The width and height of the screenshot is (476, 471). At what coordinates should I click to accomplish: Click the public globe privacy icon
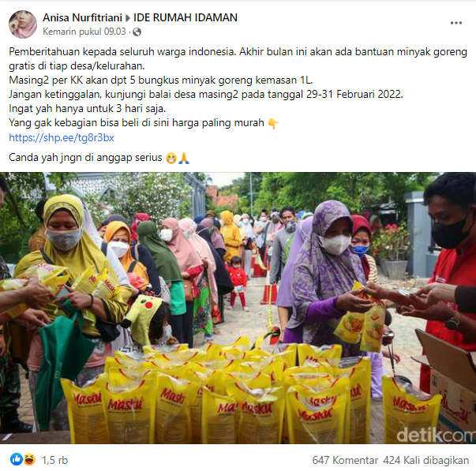[x=137, y=32]
